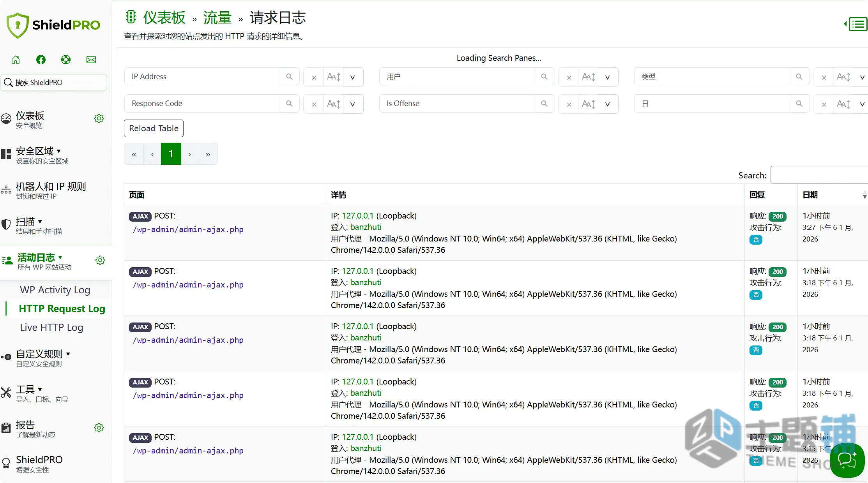Open settings gear beside 仪表板
The image size is (868, 483).
99,118
